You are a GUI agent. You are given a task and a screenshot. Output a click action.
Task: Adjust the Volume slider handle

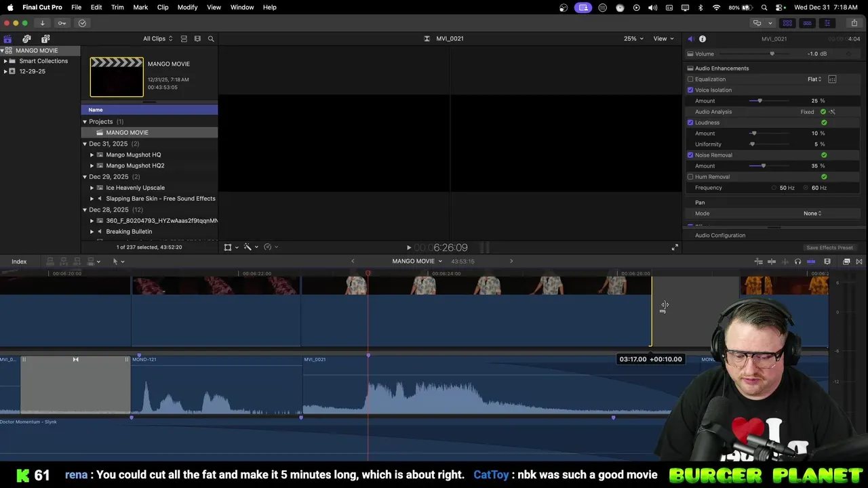pyautogui.click(x=772, y=54)
